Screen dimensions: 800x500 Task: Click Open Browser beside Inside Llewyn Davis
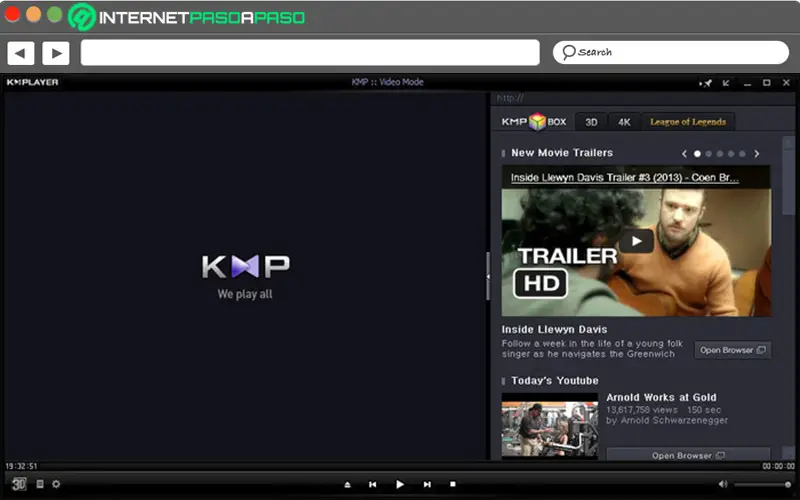tap(733, 350)
